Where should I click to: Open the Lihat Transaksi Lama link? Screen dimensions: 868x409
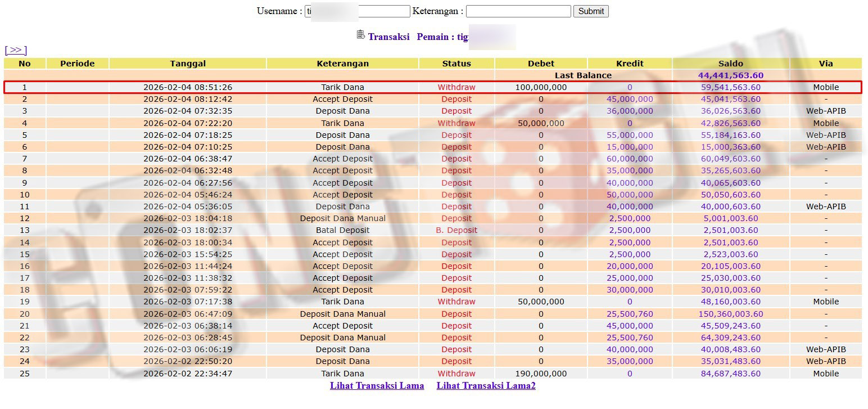click(377, 386)
